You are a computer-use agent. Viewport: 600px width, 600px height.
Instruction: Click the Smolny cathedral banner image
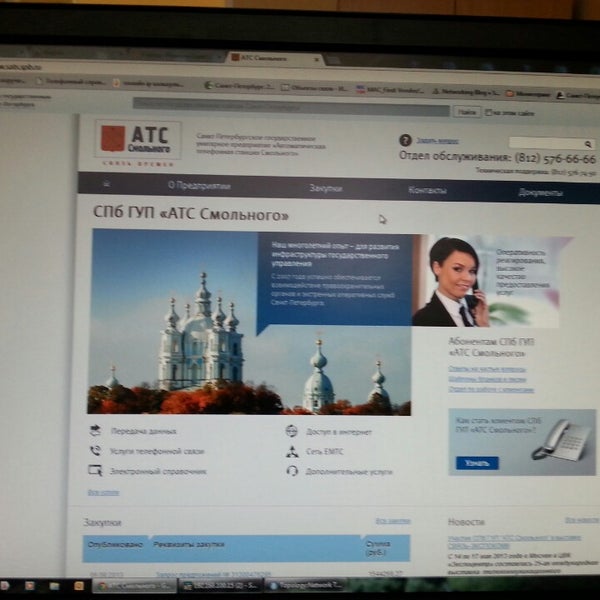tap(249, 322)
